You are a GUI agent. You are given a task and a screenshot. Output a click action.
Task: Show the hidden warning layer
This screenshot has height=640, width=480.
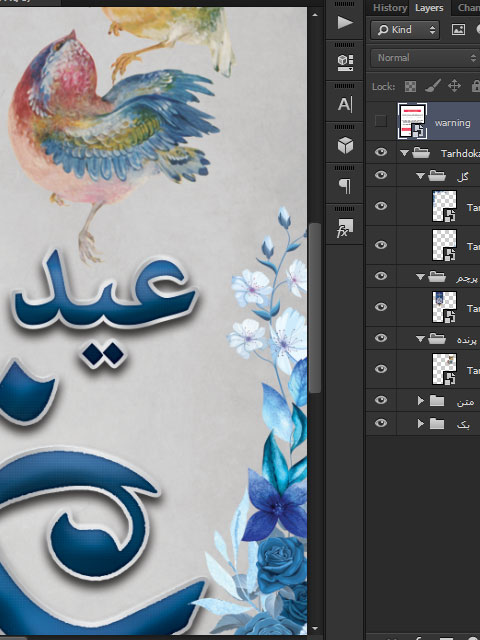coord(381,121)
